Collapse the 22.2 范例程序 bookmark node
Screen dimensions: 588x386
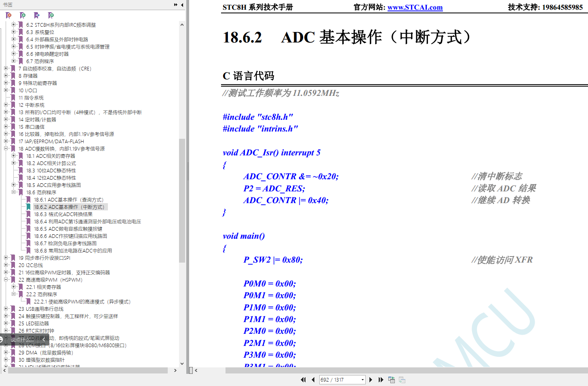pos(14,294)
